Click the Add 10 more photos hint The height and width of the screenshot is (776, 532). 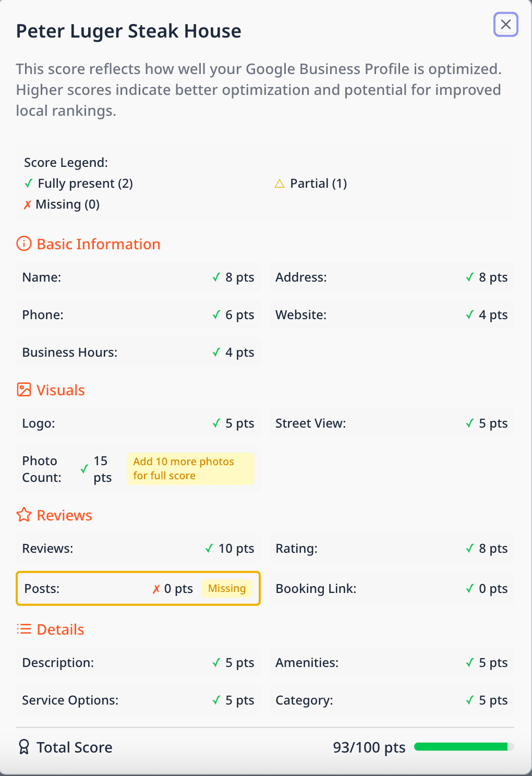click(190, 468)
